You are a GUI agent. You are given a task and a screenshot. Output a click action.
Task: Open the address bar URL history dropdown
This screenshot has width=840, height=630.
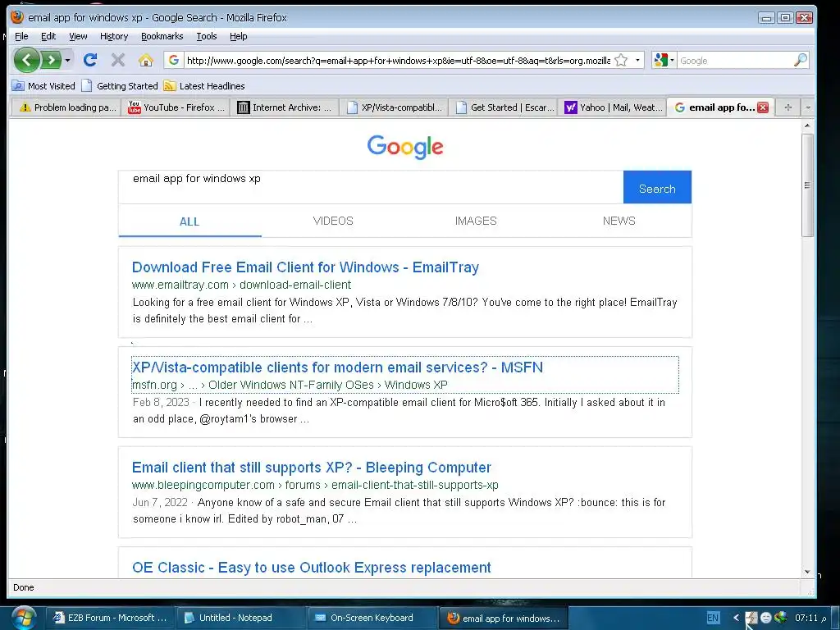pos(637,60)
